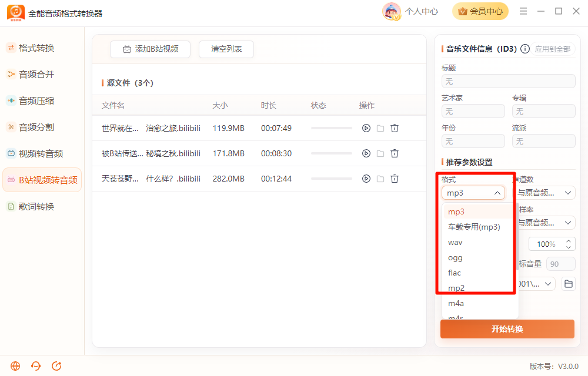
Task: Delete the 世界就在...治愈之旅.bilibili file
Action: (395, 128)
